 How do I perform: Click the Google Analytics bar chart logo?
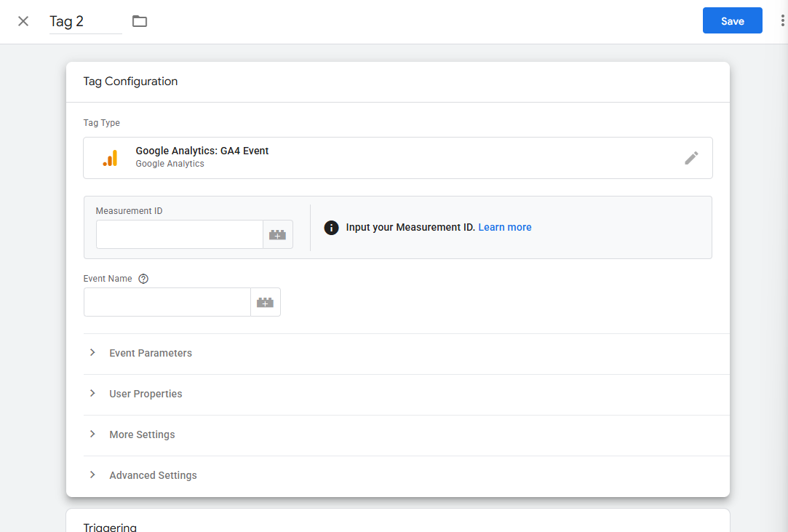110,158
